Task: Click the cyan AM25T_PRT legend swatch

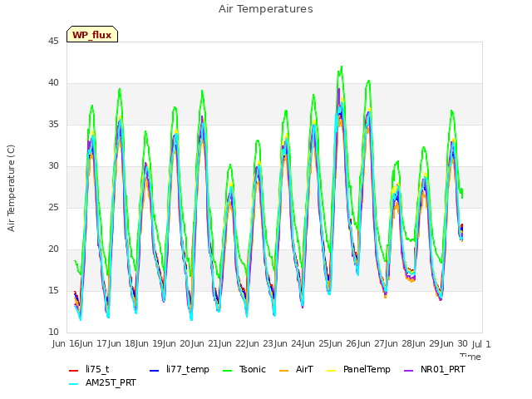Action: (74, 384)
